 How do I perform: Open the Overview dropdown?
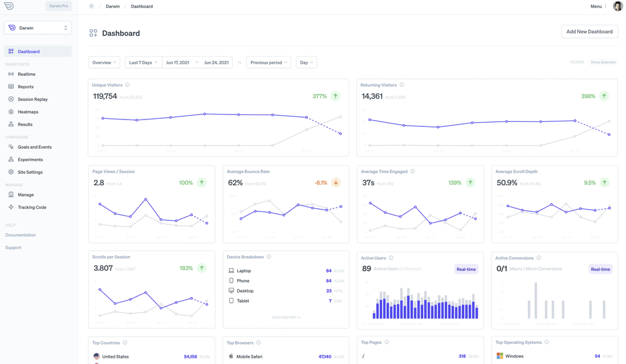point(104,63)
